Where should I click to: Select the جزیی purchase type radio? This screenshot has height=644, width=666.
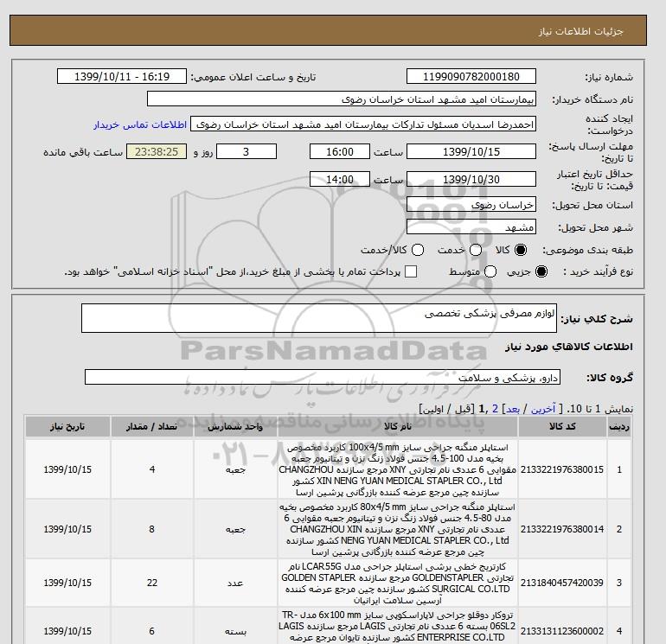coord(541,271)
